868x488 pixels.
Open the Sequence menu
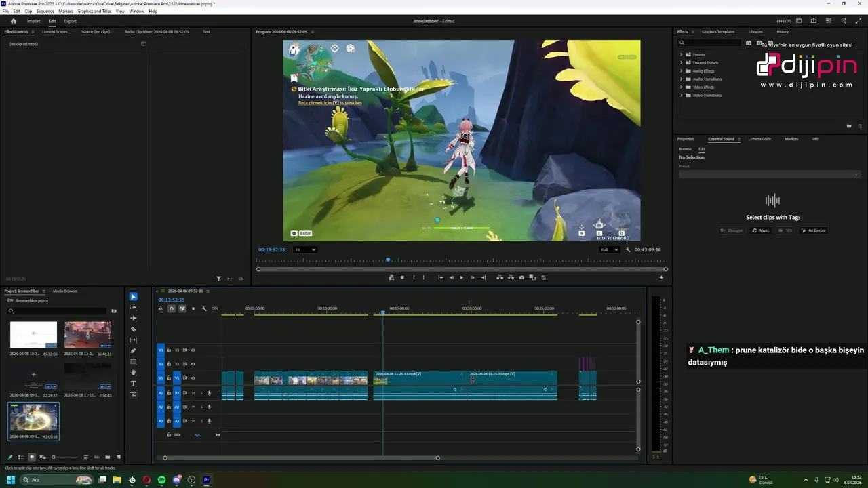pyautogui.click(x=45, y=12)
